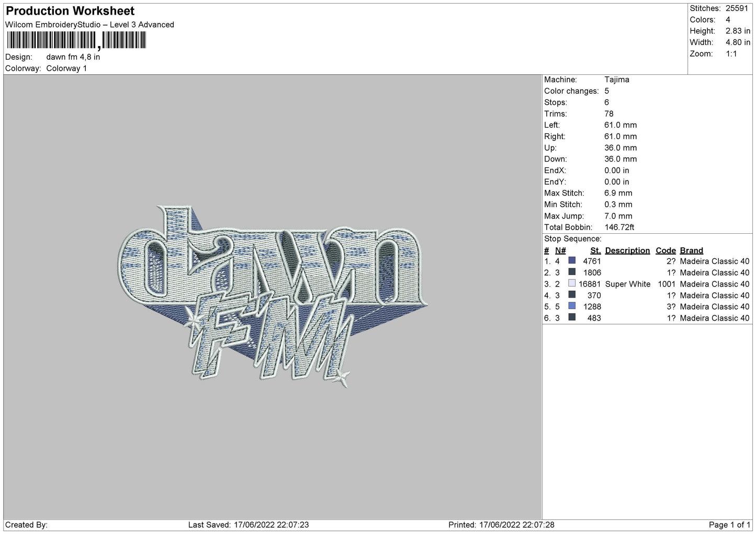Viewport: 756px width, 534px height.
Task: Click stitch count 1806 in row 2
Action: tap(592, 272)
